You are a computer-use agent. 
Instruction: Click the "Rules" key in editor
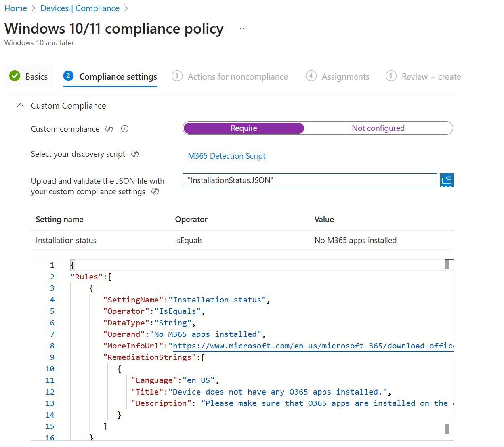coord(86,277)
